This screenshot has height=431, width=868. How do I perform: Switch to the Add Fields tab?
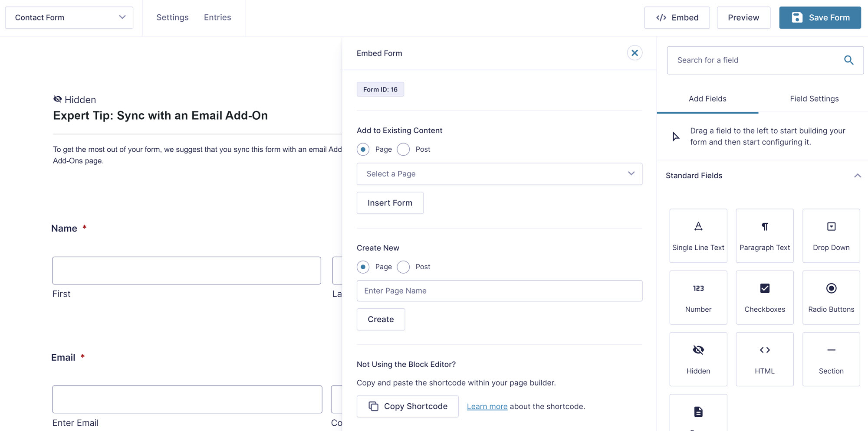click(707, 99)
